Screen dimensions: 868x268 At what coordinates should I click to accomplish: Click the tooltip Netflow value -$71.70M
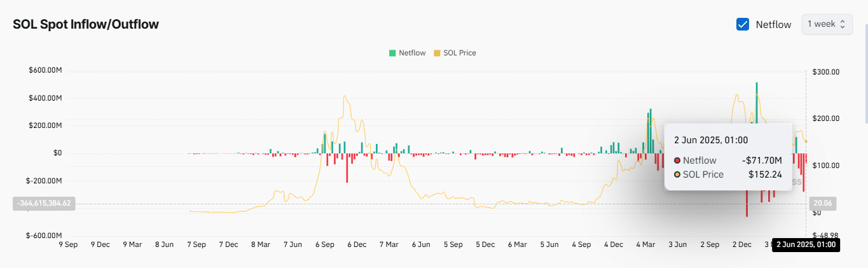pos(762,160)
